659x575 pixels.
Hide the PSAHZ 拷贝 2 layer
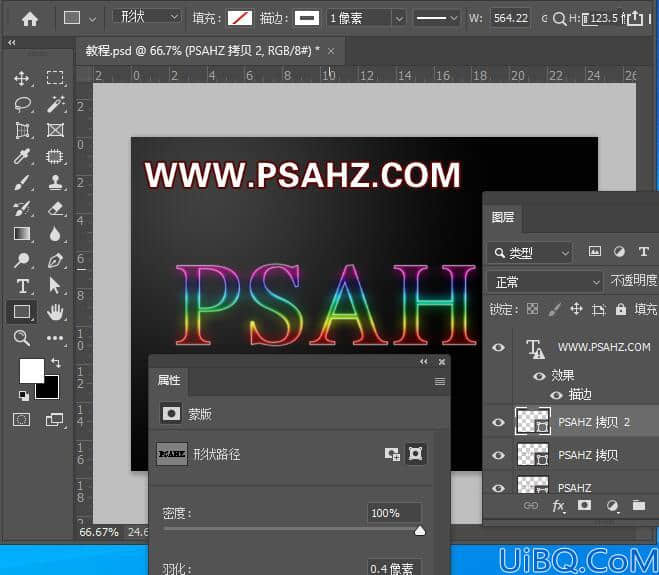click(x=498, y=422)
